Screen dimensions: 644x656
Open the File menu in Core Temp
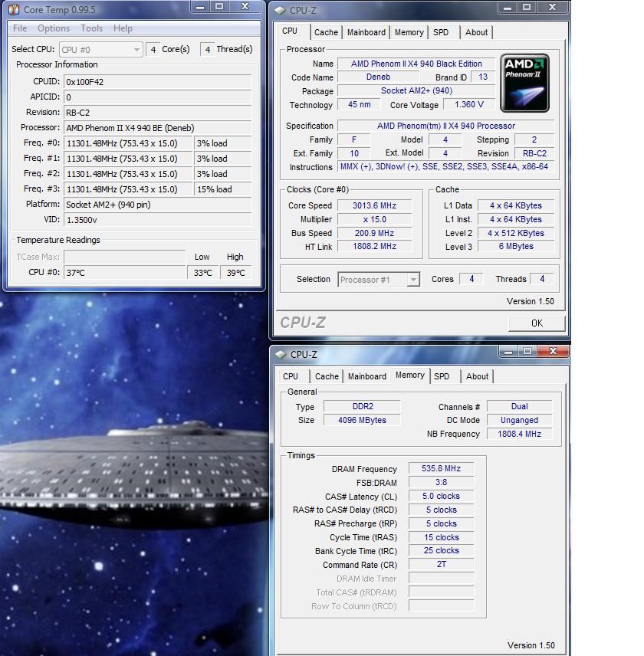(x=20, y=28)
